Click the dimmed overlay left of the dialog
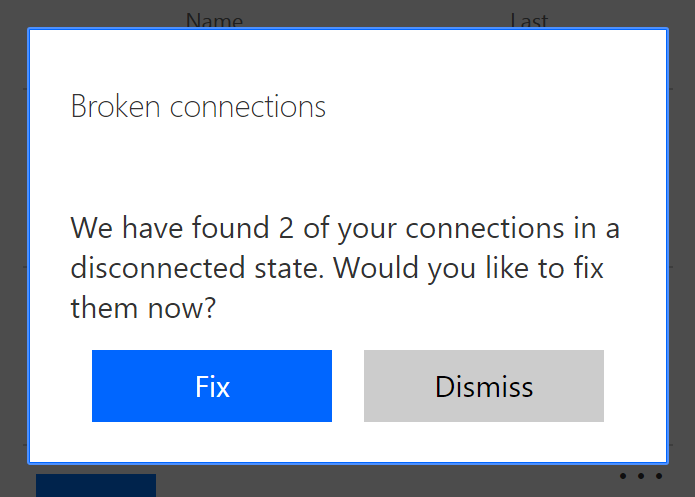 coord(13,250)
